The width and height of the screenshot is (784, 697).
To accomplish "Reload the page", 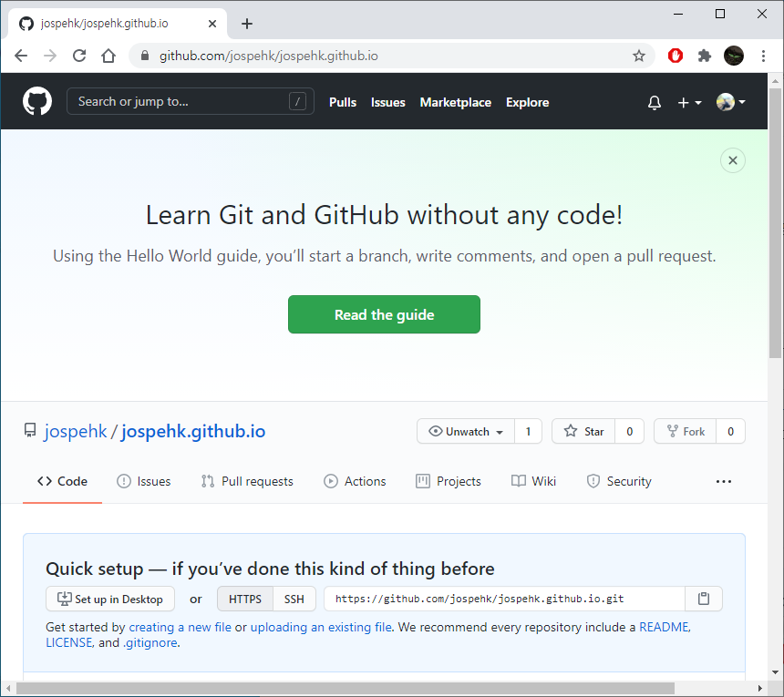I will [79, 56].
